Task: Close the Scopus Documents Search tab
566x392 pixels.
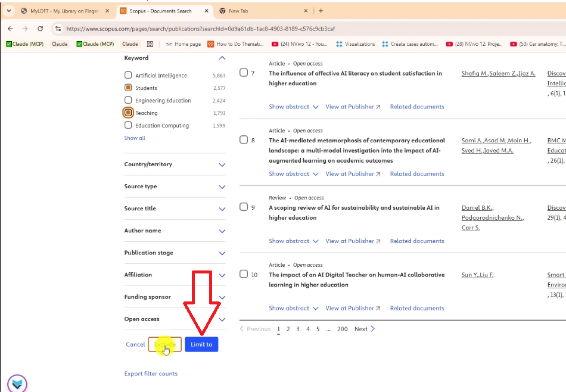Action: pyautogui.click(x=207, y=11)
